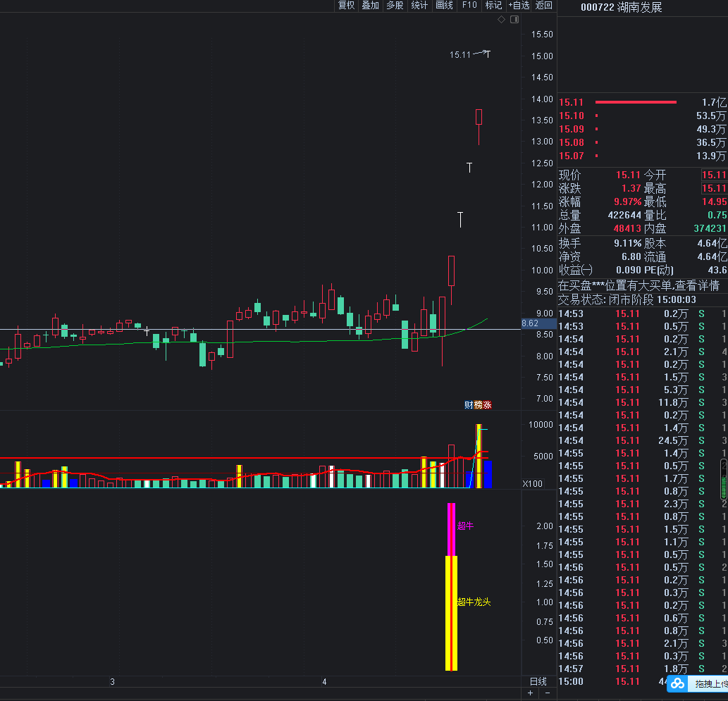Click the PE(动) value 43.6
This screenshot has height=701, width=728.
tap(717, 271)
